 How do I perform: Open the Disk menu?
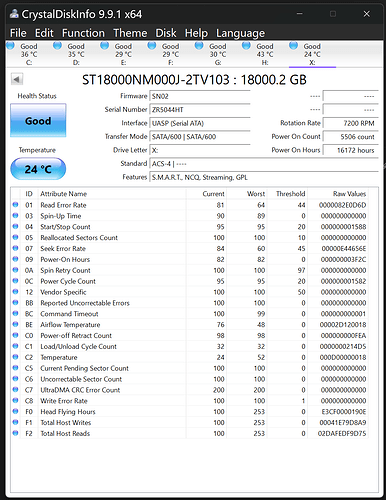pyautogui.click(x=166, y=33)
